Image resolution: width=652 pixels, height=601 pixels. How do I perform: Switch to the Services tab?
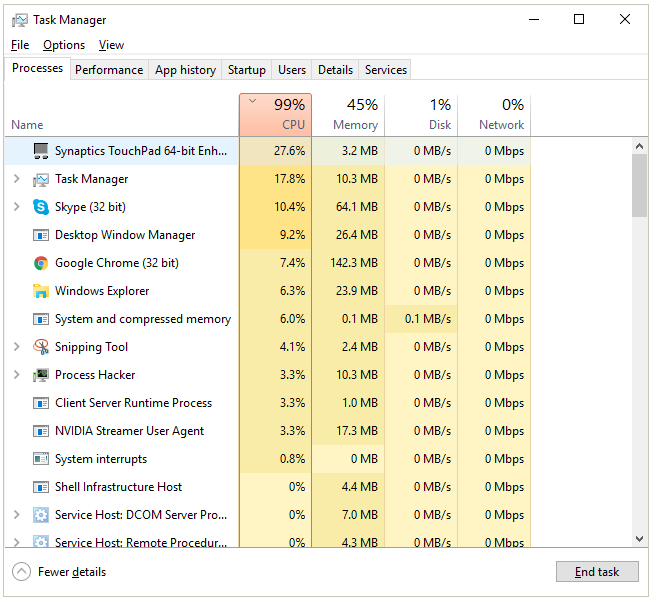click(386, 70)
